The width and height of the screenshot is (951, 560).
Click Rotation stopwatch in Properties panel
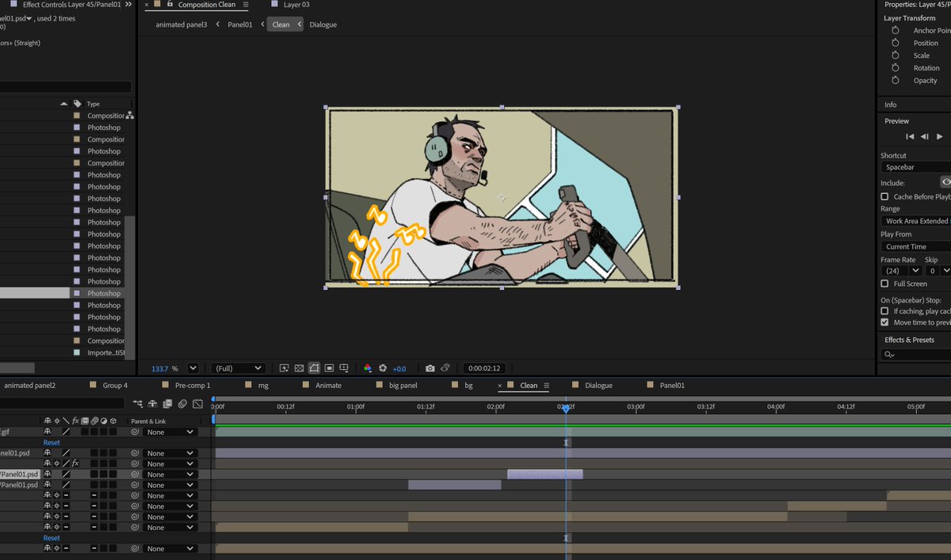coord(896,68)
